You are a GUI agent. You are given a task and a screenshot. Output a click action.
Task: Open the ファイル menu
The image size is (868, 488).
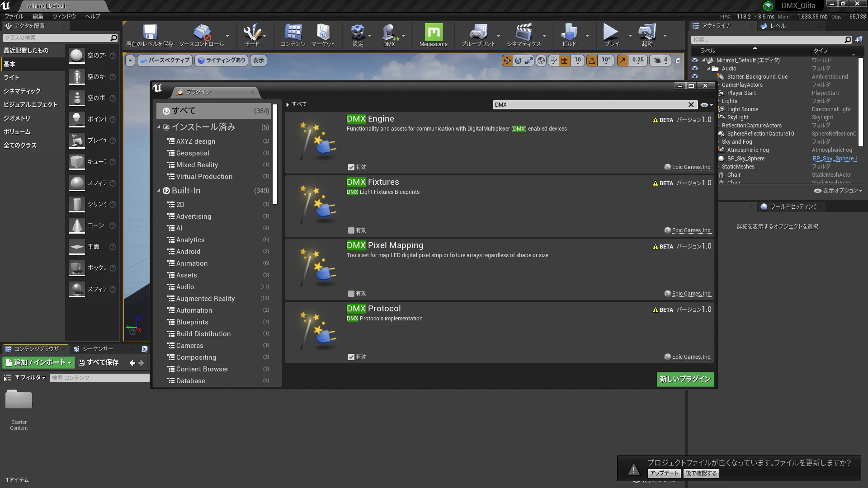(x=14, y=16)
